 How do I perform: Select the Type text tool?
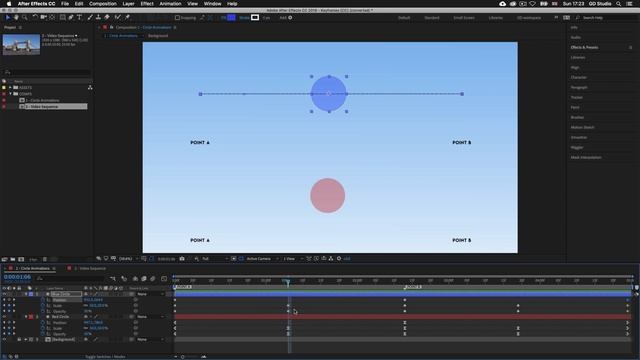click(x=80, y=18)
